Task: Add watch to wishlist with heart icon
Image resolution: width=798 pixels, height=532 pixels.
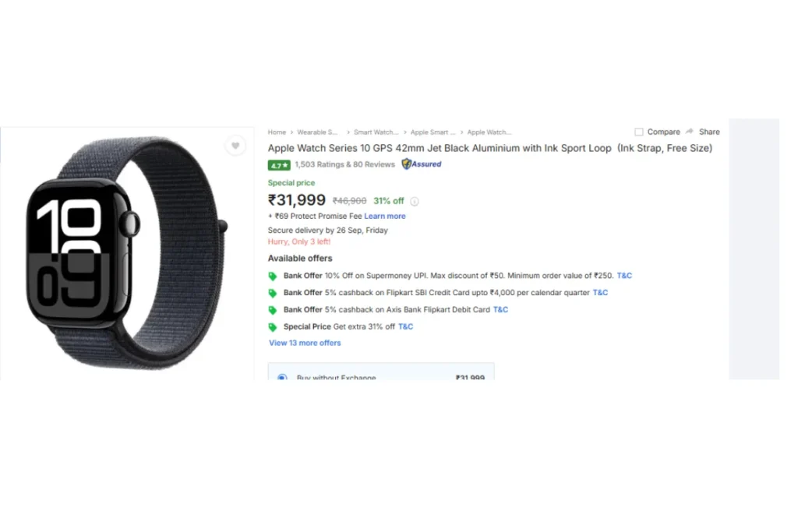Action: (x=235, y=146)
